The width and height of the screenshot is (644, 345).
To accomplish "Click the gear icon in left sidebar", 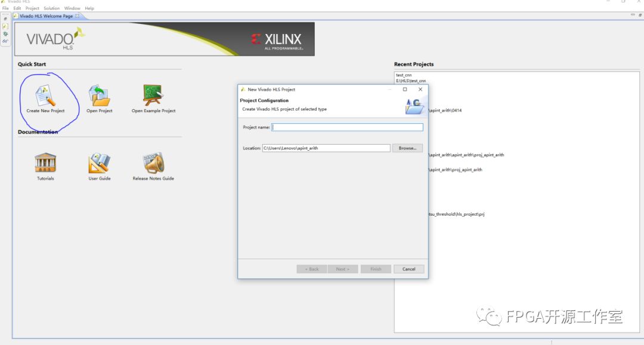I will click(5, 34).
